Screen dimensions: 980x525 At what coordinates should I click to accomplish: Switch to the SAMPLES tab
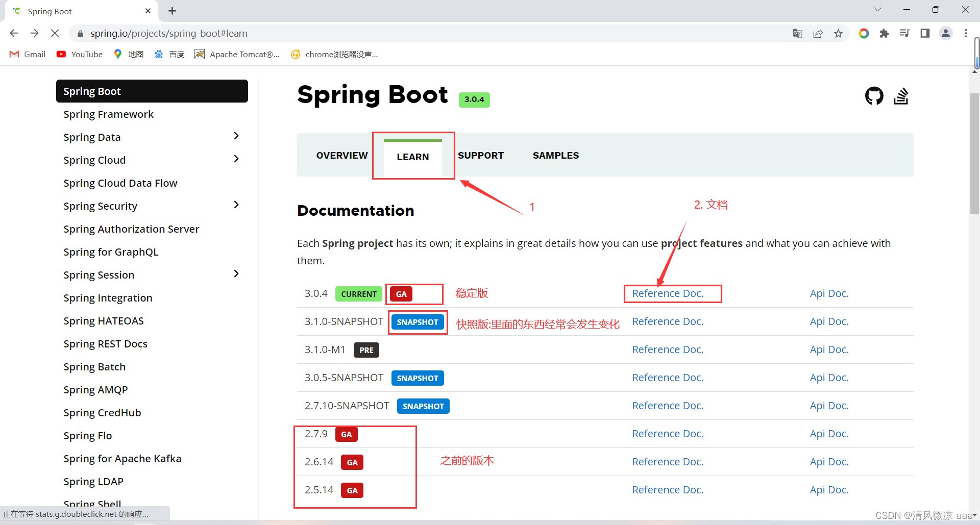click(x=556, y=155)
